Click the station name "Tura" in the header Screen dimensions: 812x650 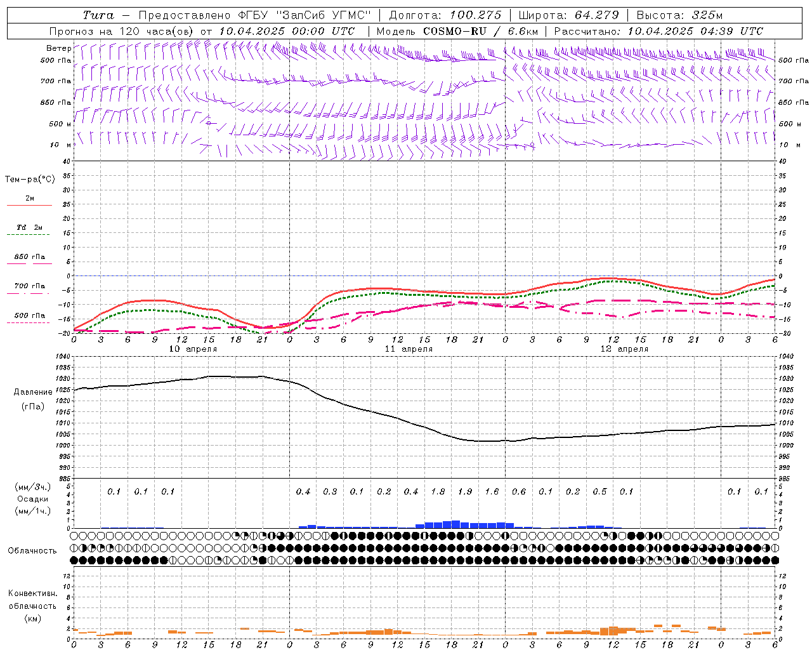click(x=98, y=15)
